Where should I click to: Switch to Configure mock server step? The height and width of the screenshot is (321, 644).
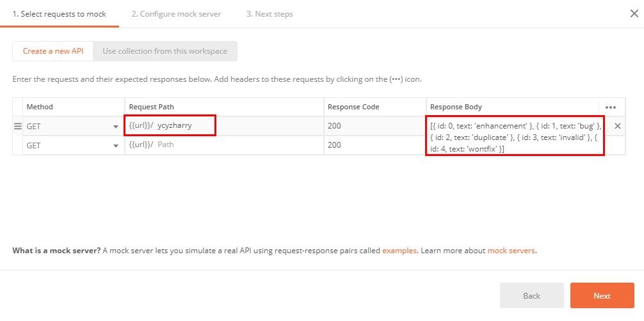tap(176, 14)
